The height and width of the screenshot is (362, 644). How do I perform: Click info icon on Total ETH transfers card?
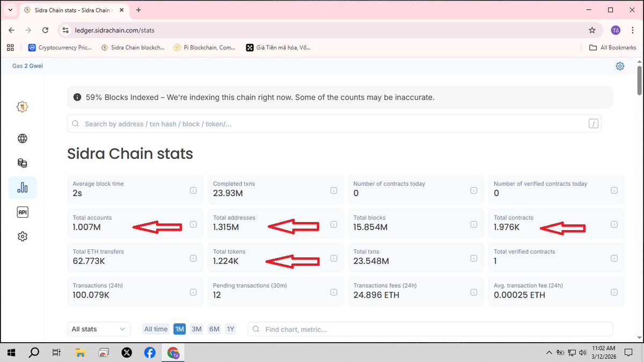tap(193, 258)
